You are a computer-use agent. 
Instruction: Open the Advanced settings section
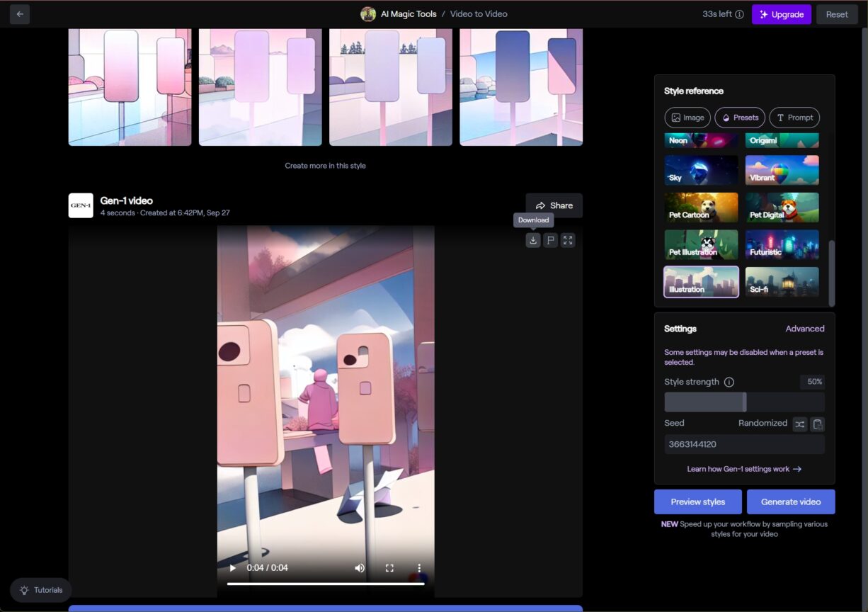[x=805, y=328]
